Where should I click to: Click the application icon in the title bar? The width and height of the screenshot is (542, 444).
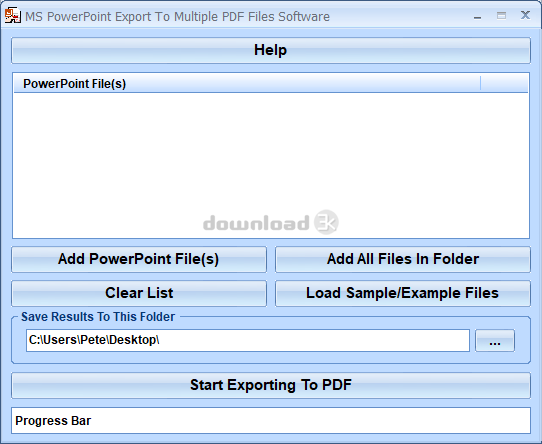tap(13, 16)
